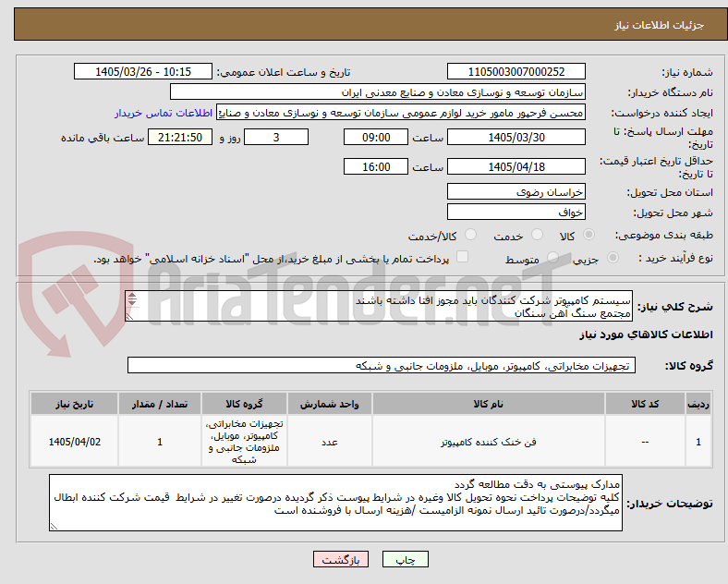This screenshot has height=584, width=728.
Task: Click the price validity time 16:00
Action: click(x=376, y=166)
